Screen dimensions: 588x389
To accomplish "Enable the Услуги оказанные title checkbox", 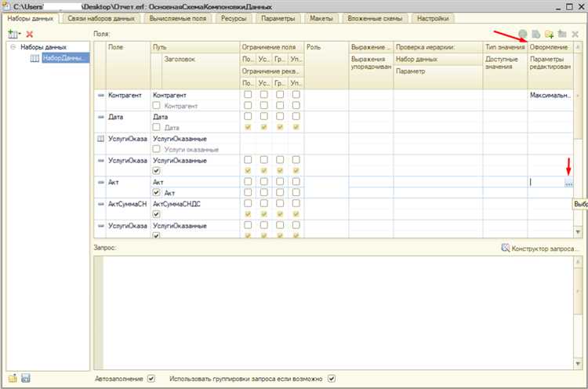I will tap(156, 149).
